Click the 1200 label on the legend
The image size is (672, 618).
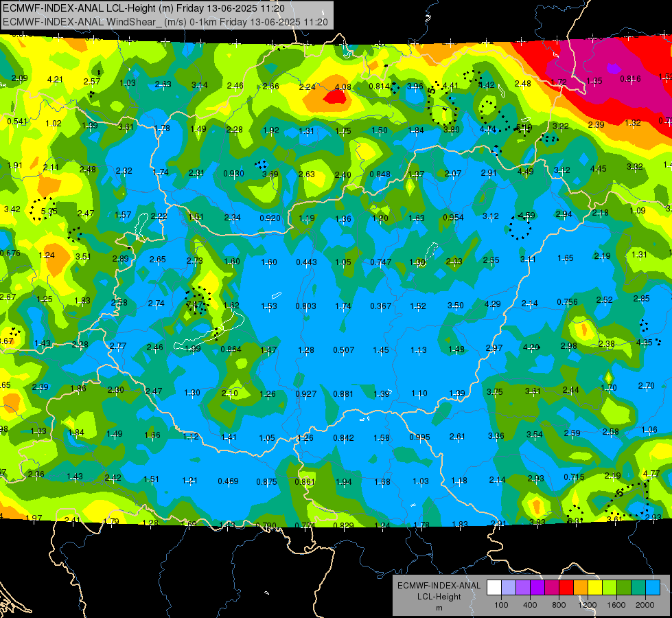[x=588, y=605]
